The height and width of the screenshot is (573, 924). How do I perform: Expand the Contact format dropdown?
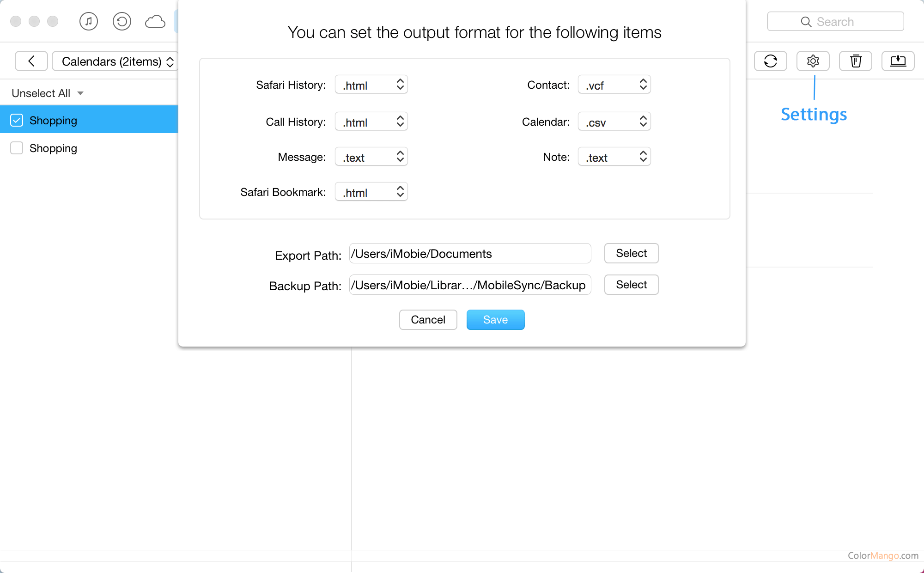(x=614, y=85)
